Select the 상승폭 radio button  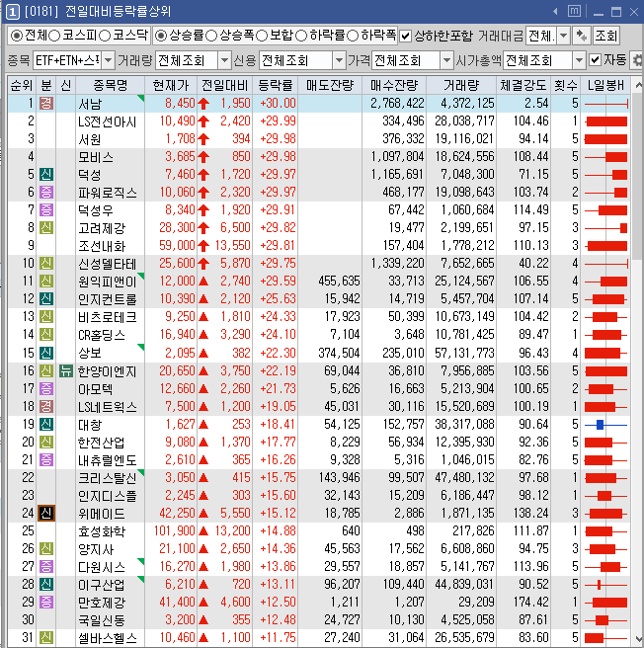click(x=211, y=36)
